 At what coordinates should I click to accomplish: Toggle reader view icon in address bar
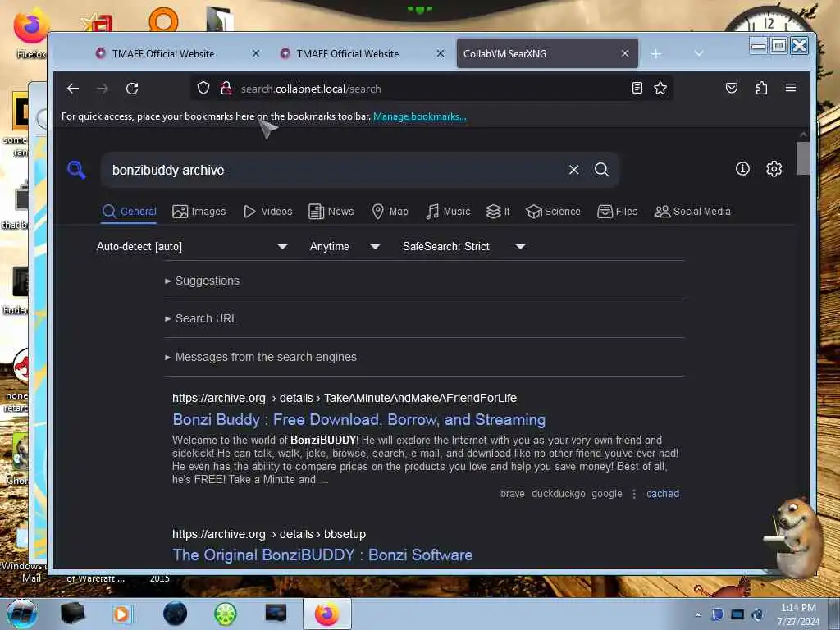tap(637, 88)
